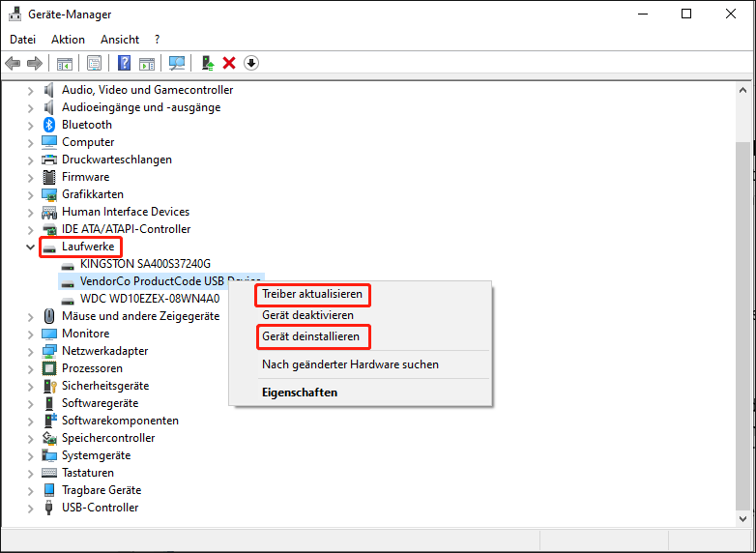Click the red X uninstall device icon

click(x=229, y=63)
